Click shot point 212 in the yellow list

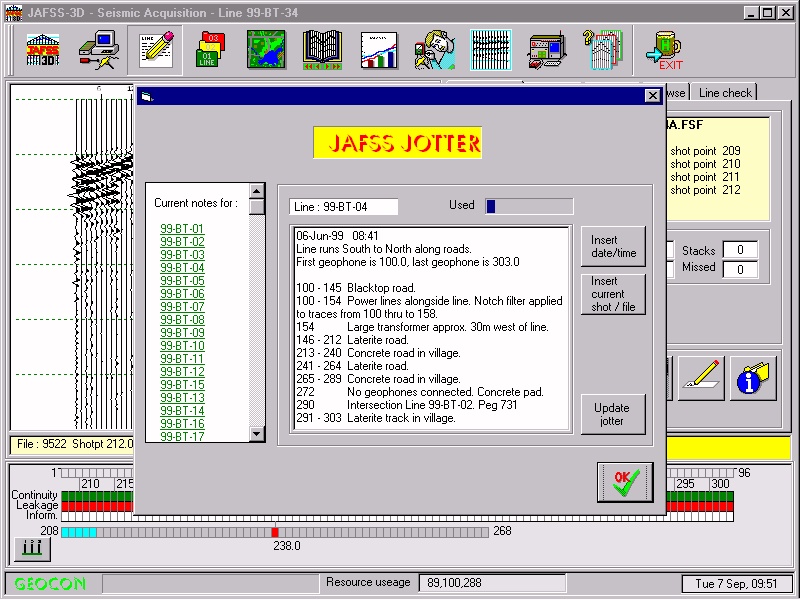[705, 190]
